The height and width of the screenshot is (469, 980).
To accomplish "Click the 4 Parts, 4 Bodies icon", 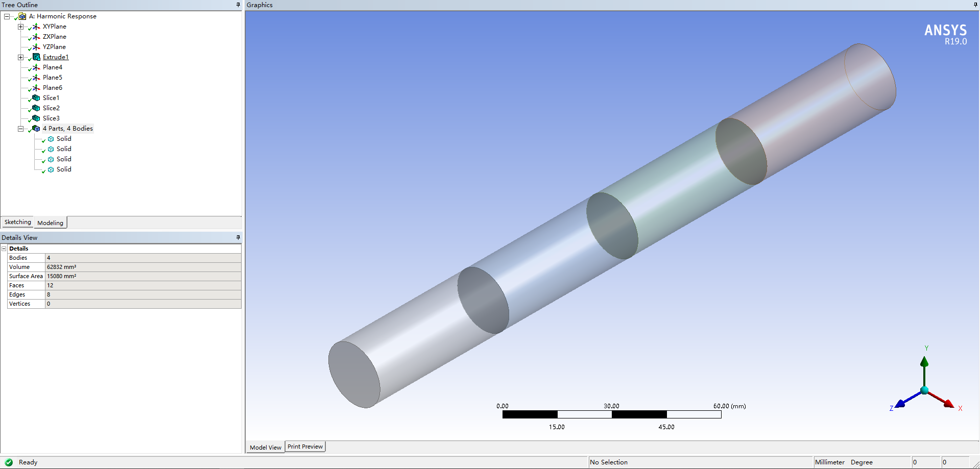I will [x=36, y=129].
